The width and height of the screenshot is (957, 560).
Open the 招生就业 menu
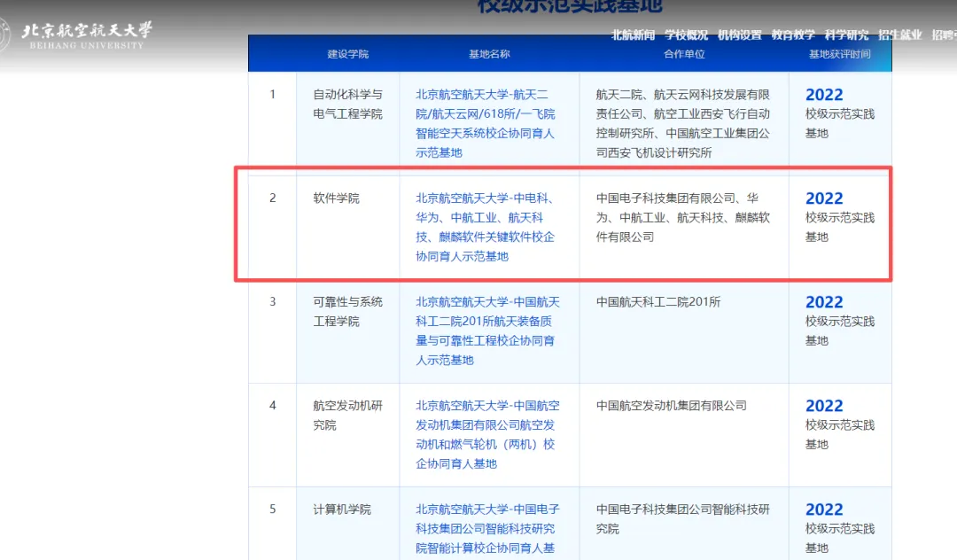point(899,35)
